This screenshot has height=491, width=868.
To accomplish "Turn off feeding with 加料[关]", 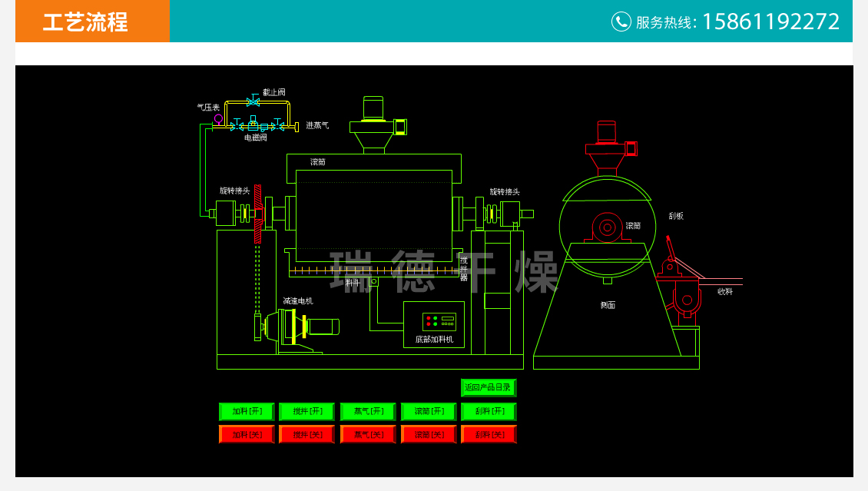I will (x=247, y=435).
